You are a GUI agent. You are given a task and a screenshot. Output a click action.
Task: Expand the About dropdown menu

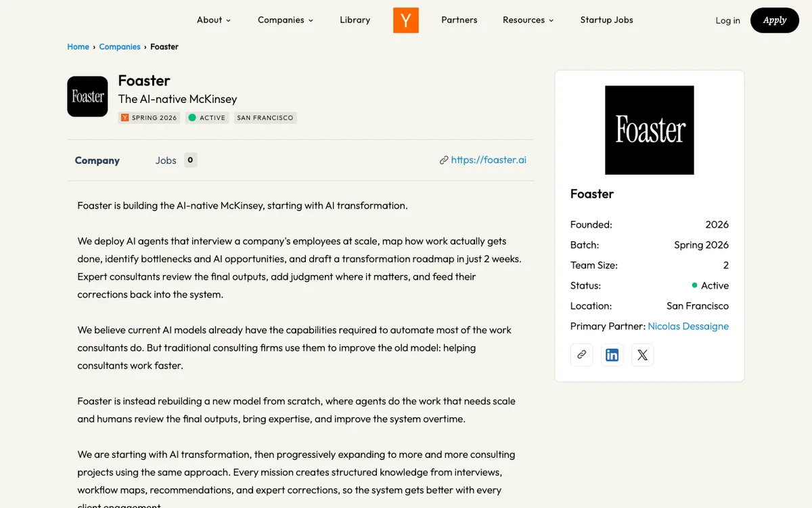tap(214, 20)
